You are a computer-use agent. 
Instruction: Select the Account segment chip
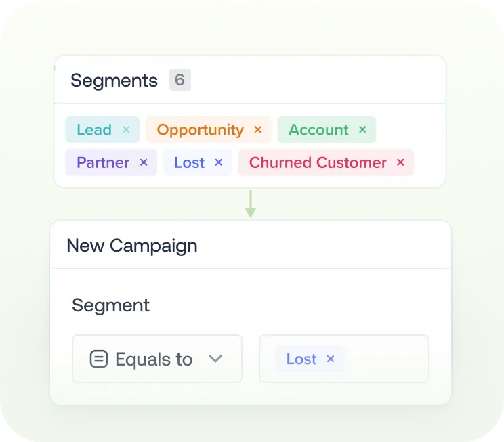(318, 130)
